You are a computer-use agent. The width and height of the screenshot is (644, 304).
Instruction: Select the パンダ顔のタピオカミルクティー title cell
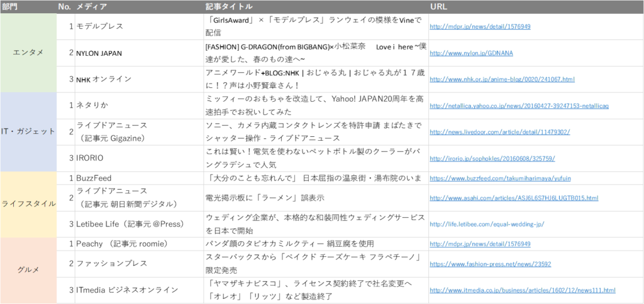coord(316,244)
